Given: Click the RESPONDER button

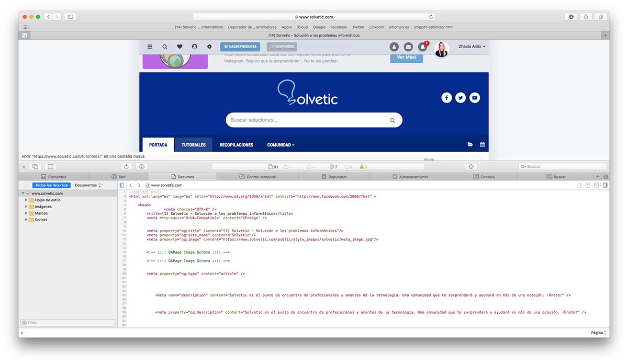Looking at the screenshot, I should tap(282, 47).
